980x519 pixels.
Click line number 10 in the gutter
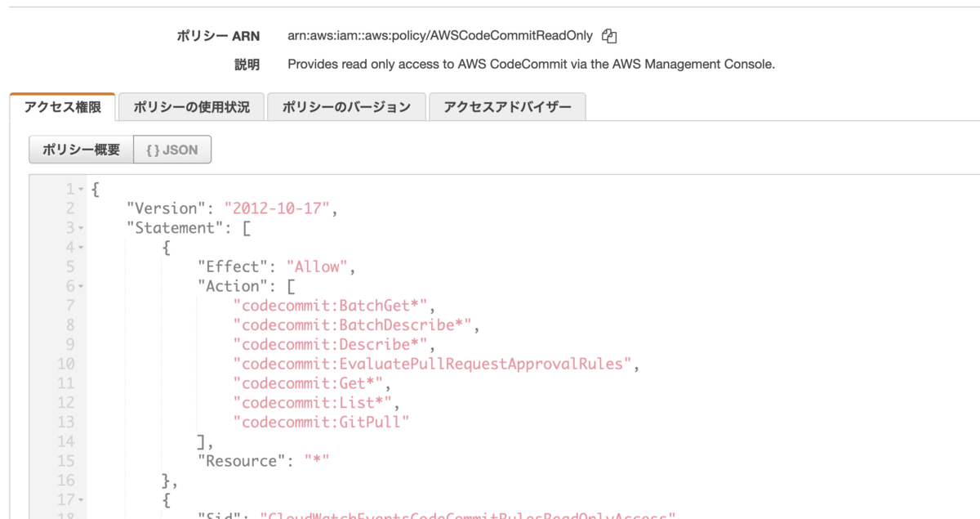(66, 364)
